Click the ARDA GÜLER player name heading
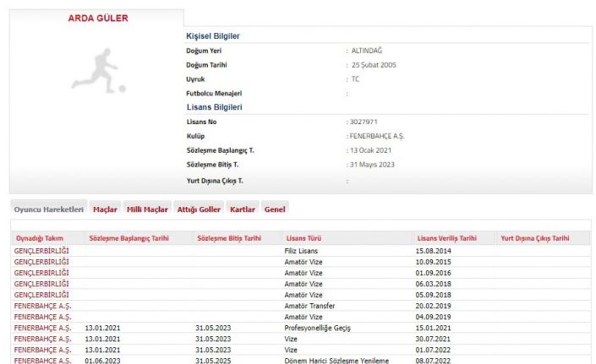The height and width of the screenshot is (364, 596). (96, 18)
